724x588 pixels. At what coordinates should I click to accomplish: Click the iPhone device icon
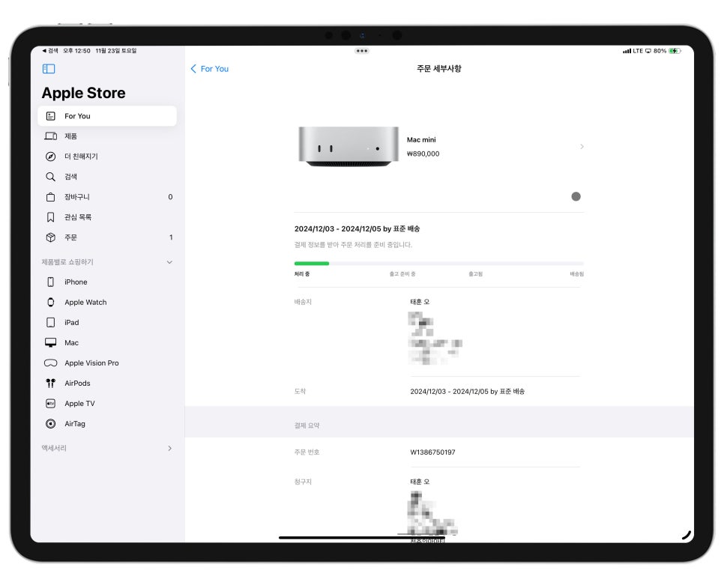click(51, 282)
